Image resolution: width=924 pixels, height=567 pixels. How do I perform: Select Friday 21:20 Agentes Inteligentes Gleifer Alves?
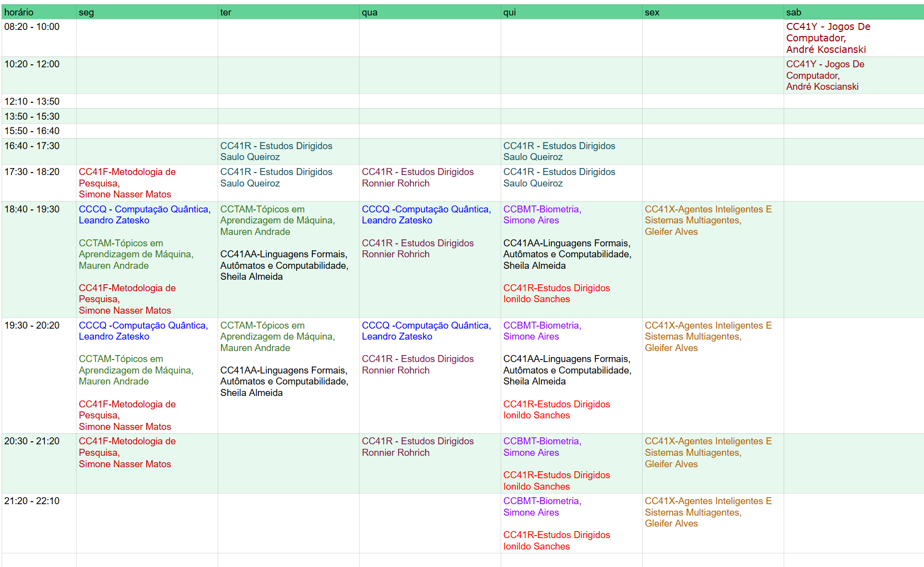(707, 512)
